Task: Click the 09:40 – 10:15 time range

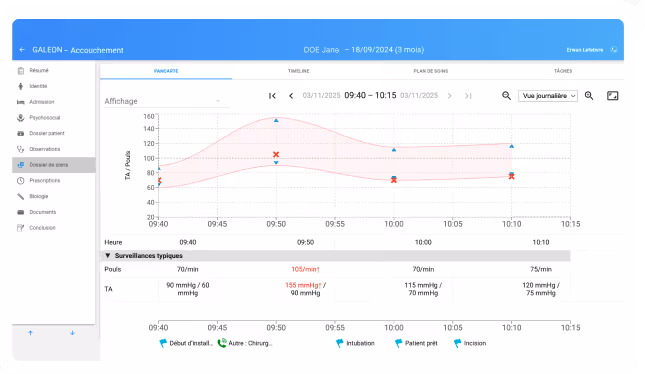Action: pyautogui.click(x=370, y=95)
